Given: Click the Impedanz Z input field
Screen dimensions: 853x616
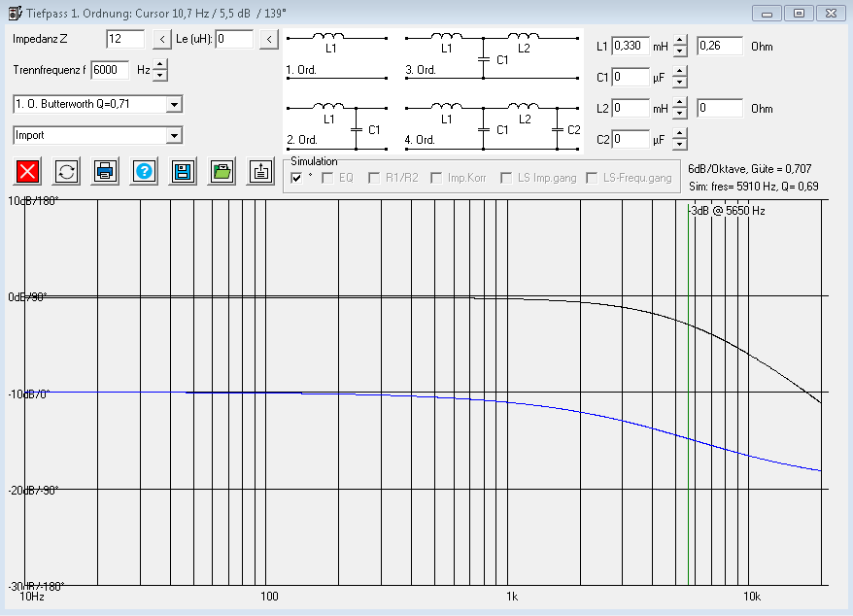Looking at the screenshot, I should 125,39.
